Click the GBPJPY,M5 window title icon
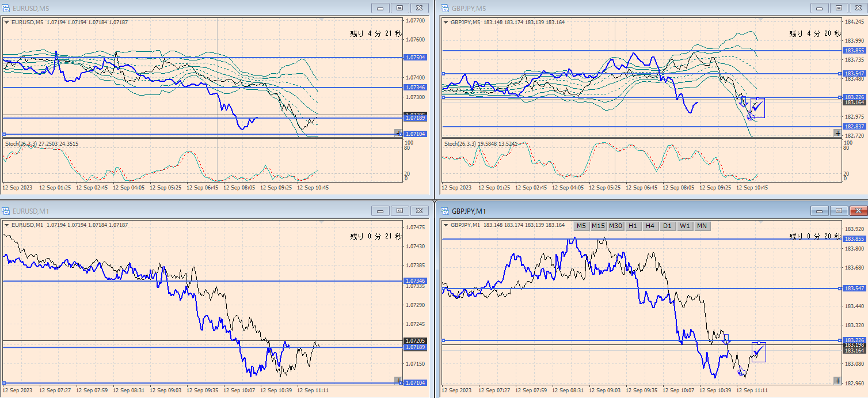The height and width of the screenshot is (398, 868). tap(445, 8)
